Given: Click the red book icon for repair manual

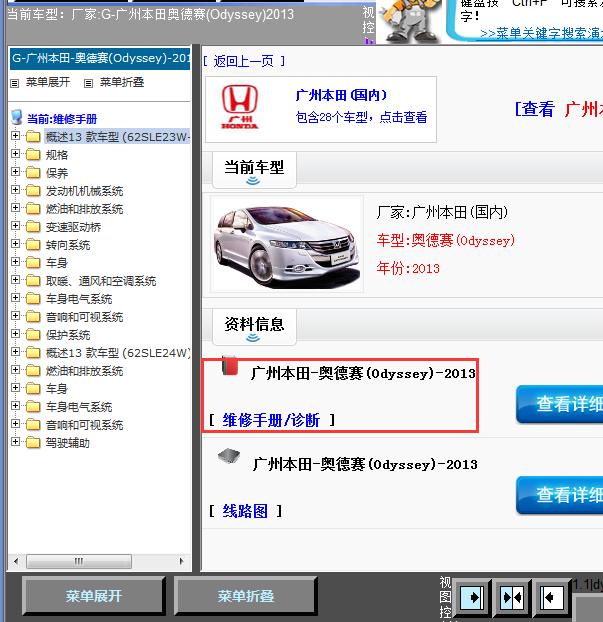Looking at the screenshot, I should tap(230, 365).
